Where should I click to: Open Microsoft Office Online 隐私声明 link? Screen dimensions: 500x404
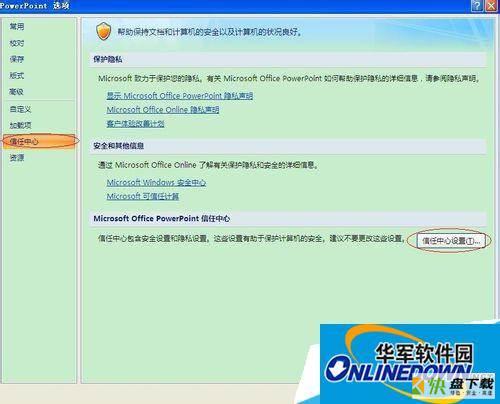(x=163, y=110)
